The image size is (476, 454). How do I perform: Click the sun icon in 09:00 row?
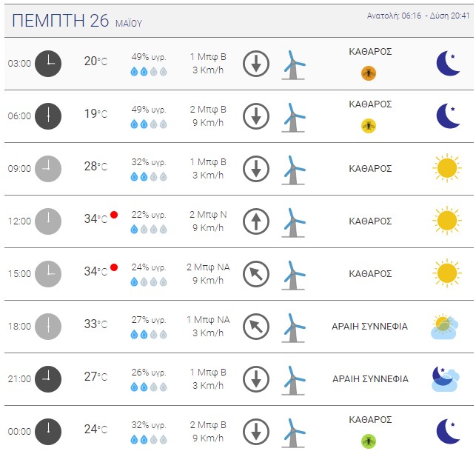[x=447, y=168]
